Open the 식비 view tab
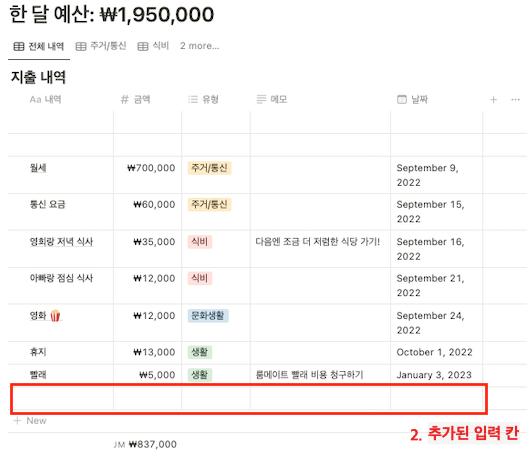Screen dimensions: 531x454 pyautogui.click(x=153, y=46)
